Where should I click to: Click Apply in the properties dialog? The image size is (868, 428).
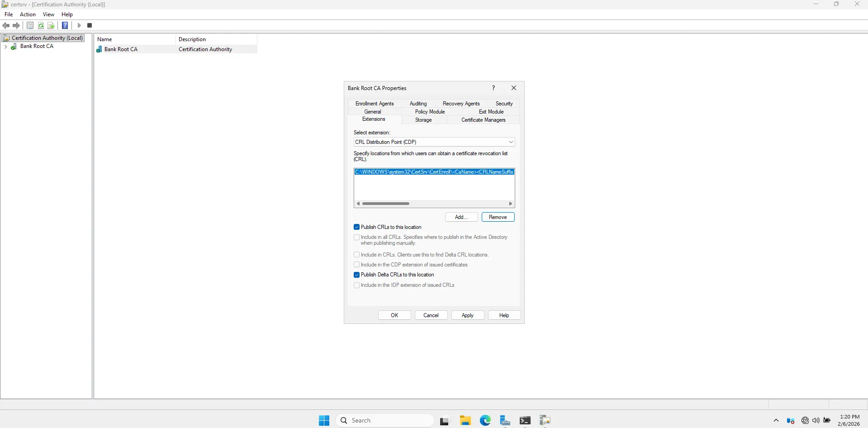click(468, 315)
